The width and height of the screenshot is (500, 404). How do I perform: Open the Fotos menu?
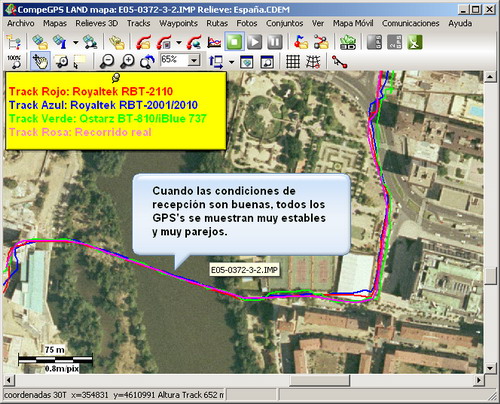coord(247,23)
